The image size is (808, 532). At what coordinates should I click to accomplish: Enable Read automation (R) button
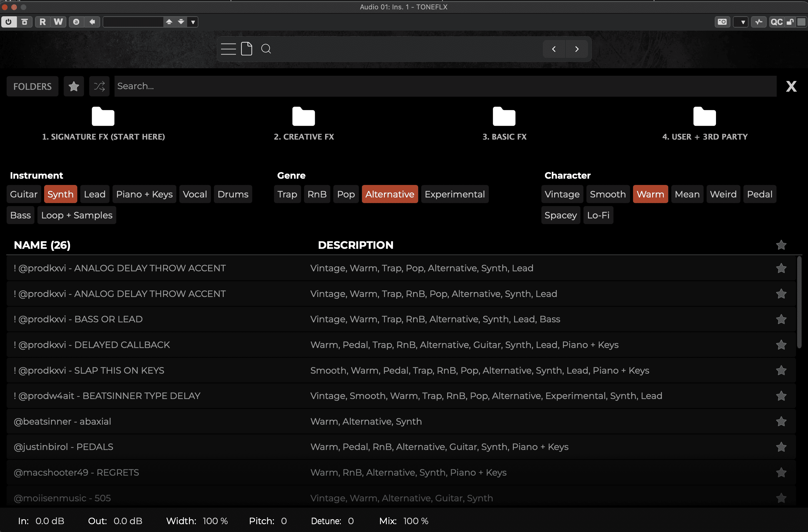tap(43, 22)
